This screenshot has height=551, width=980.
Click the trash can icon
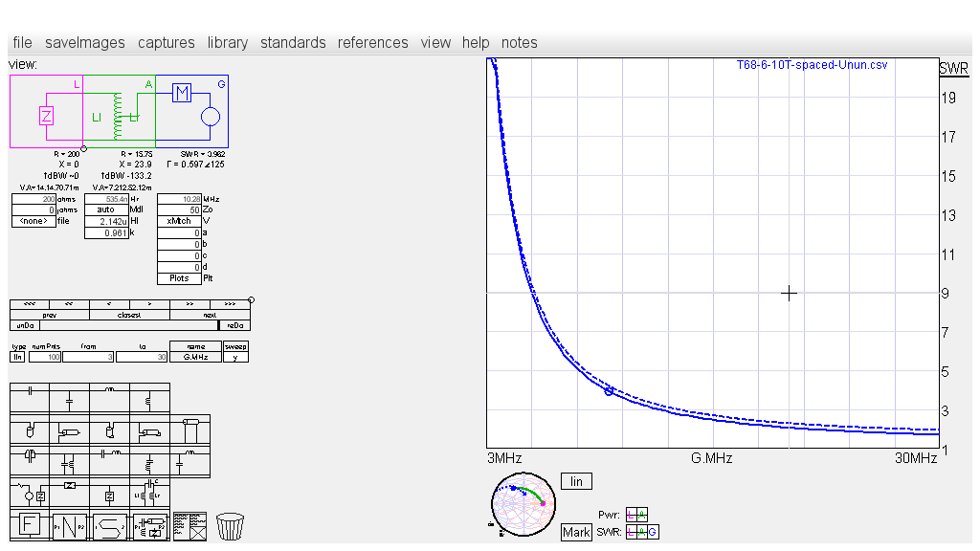(x=230, y=527)
